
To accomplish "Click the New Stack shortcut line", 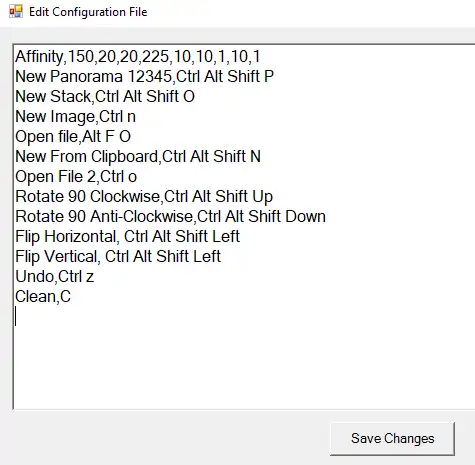I will click(105, 96).
